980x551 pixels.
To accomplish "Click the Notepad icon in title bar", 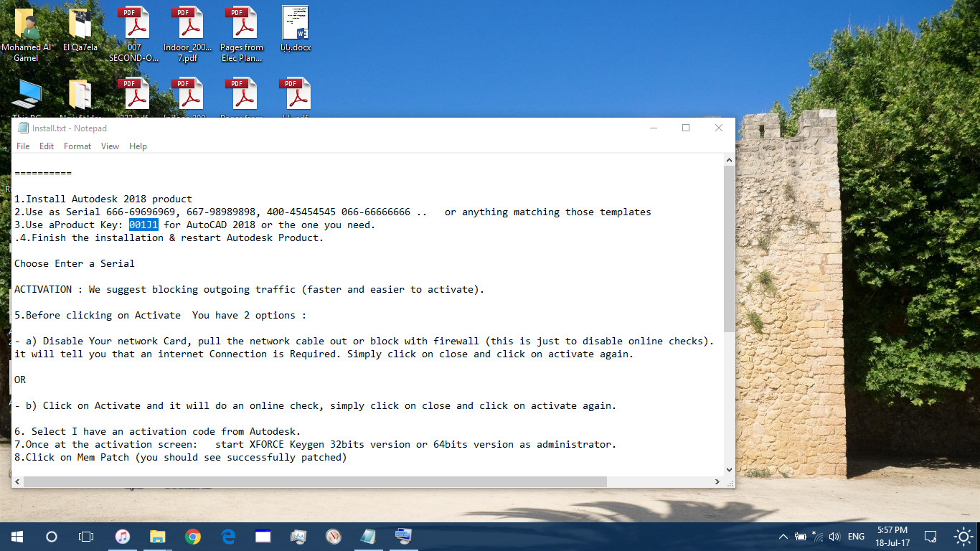I will pyautogui.click(x=23, y=128).
